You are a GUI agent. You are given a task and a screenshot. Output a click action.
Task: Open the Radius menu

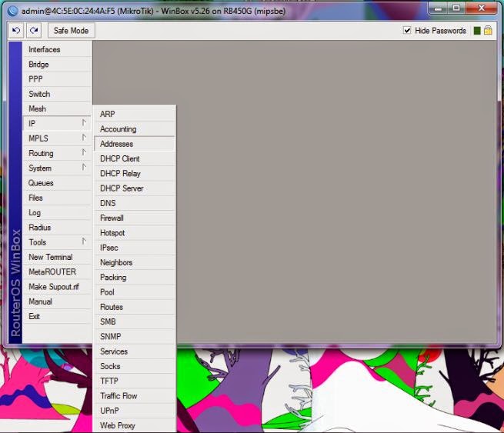coord(58,227)
